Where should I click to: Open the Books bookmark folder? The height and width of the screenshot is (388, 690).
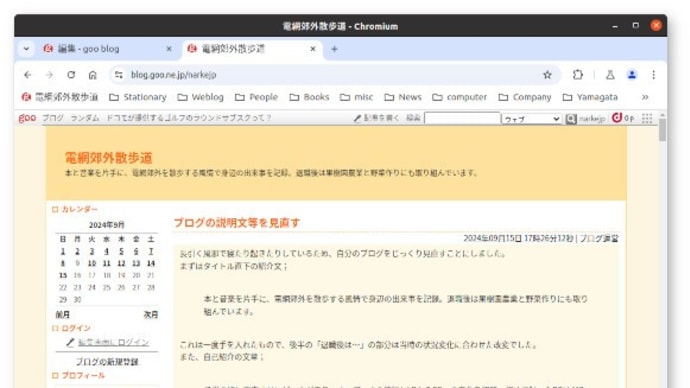point(309,97)
